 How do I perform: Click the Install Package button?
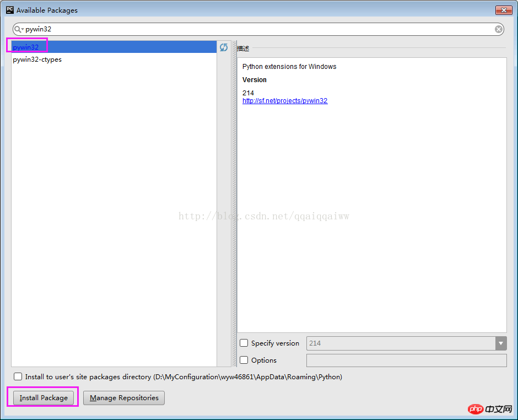(x=44, y=397)
